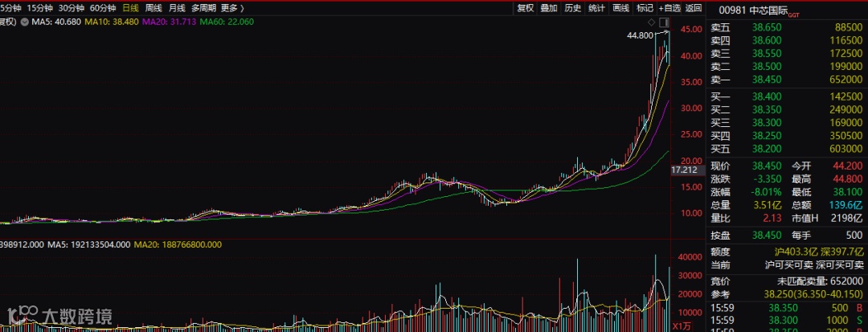The width and height of the screenshot is (868, 332).
Task: Click the 按盘 38.450 value
Action: (x=767, y=236)
